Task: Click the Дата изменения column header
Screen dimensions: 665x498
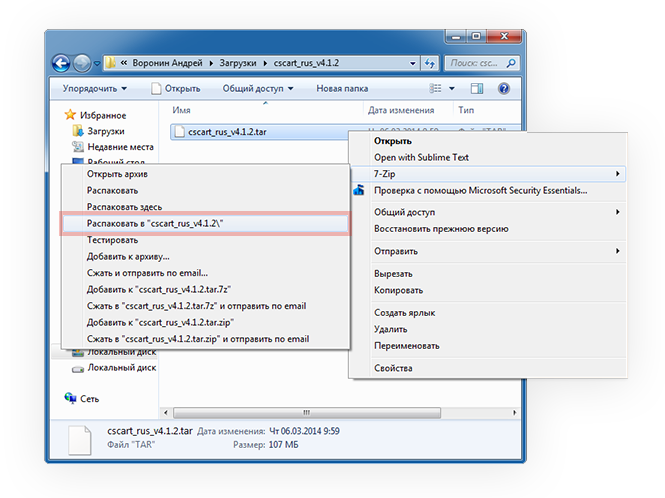Action: [400, 110]
